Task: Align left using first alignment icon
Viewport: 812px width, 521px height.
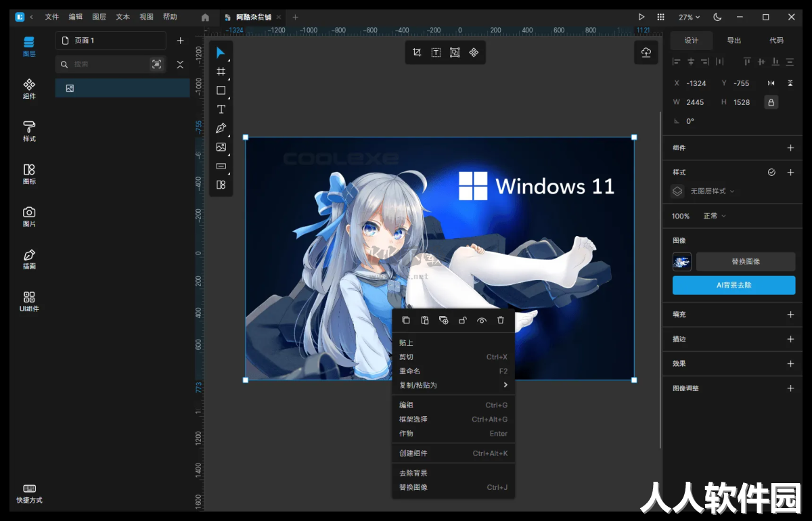Action: 676,62
